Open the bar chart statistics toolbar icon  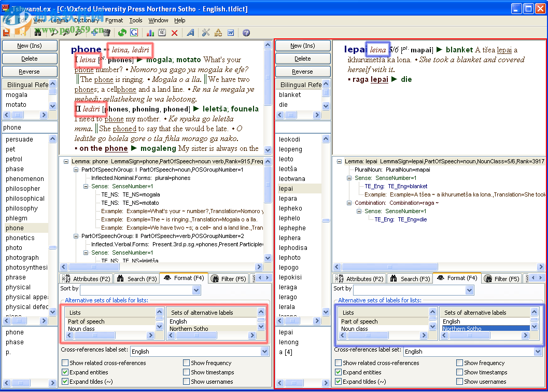coord(150,33)
